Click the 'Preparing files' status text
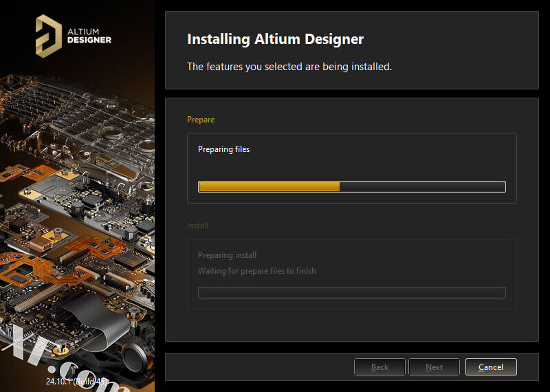Screen dimensions: 550x392 pyautogui.click(x=224, y=149)
